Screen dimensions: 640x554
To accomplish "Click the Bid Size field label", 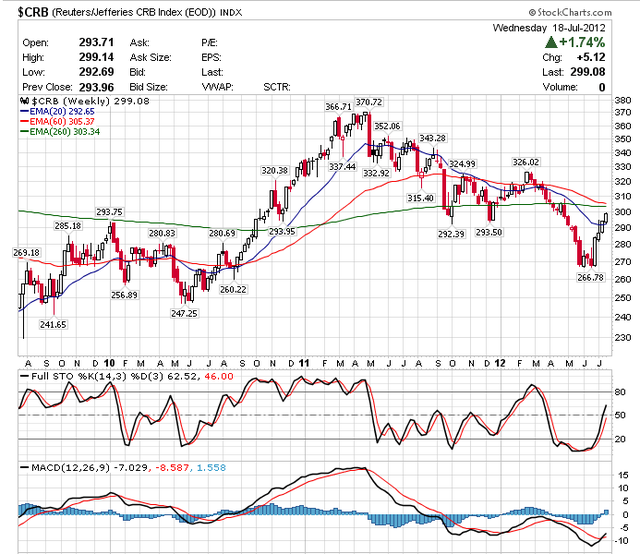I will pyautogui.click(x=149, y=87).
